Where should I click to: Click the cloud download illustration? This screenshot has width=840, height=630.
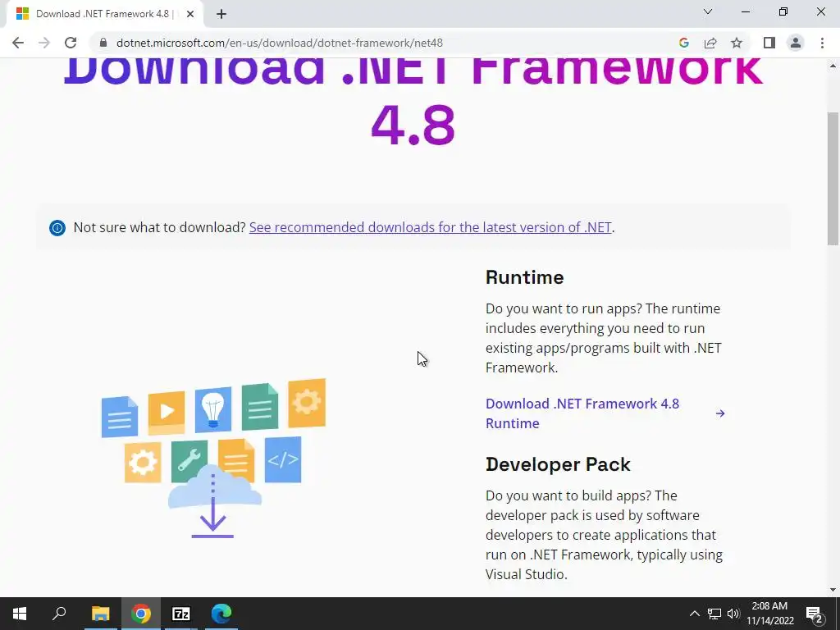tap(214, 459)
